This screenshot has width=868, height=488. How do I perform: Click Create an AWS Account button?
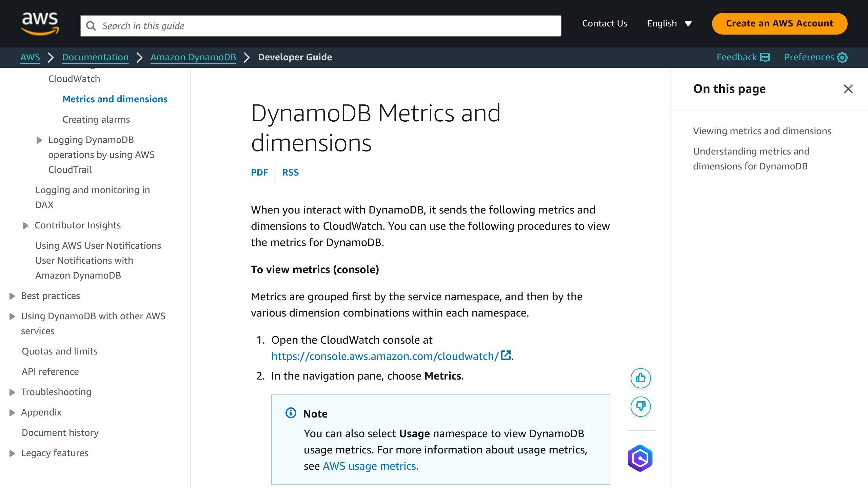[x=780, y=23]
